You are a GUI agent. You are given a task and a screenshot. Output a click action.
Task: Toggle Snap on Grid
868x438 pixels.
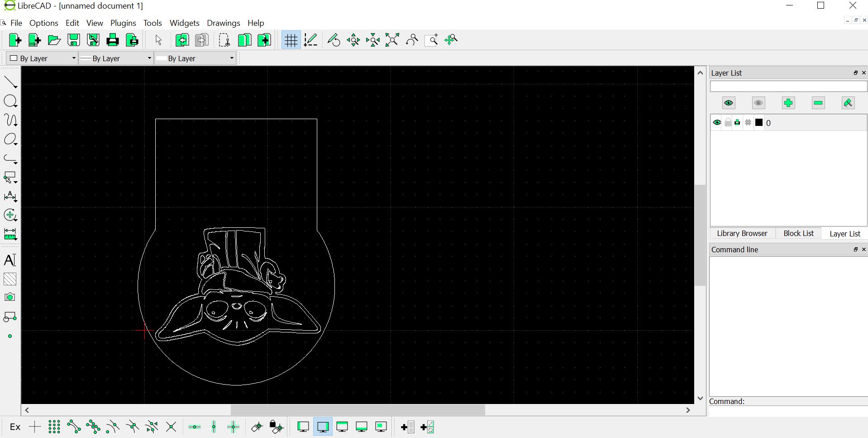[x=54, y=427]
